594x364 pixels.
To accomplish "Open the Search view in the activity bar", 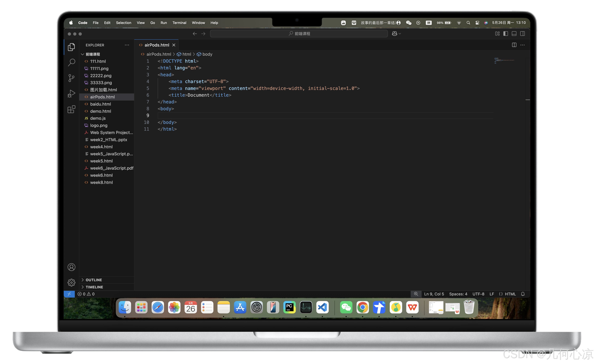I will tap(71, 62).
